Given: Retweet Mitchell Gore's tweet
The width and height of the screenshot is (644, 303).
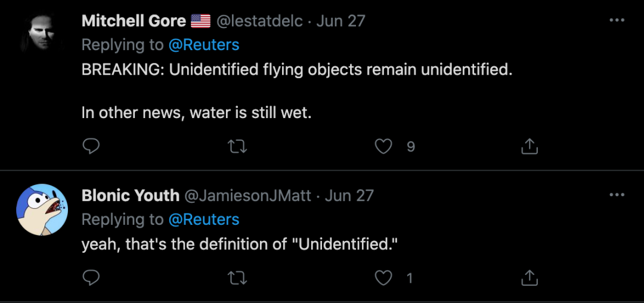Looking at the screenshot, I should (237, 146).
